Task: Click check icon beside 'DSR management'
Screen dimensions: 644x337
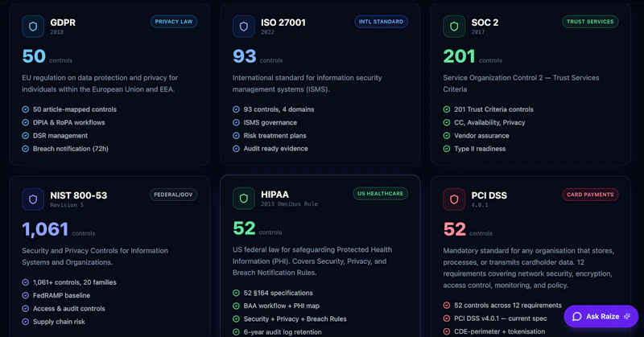Action: 26,136
